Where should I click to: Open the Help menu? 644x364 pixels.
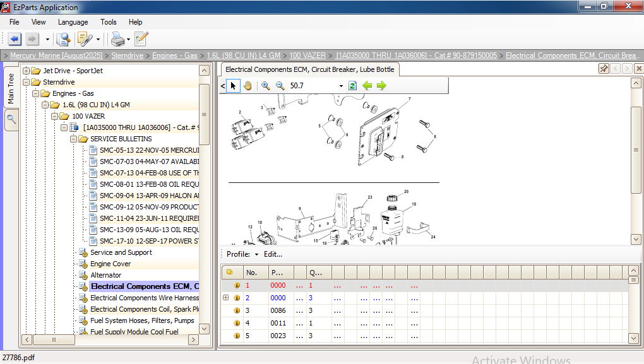136,22
